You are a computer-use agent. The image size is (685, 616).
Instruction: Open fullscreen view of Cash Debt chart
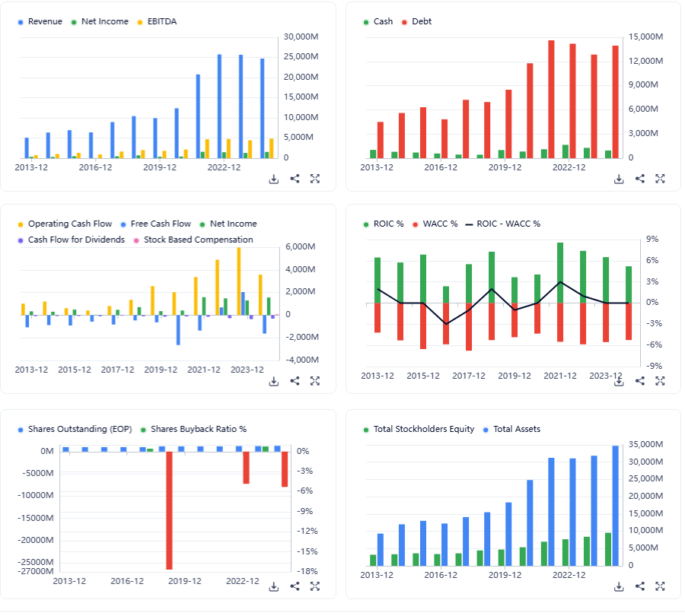[660, 179]
